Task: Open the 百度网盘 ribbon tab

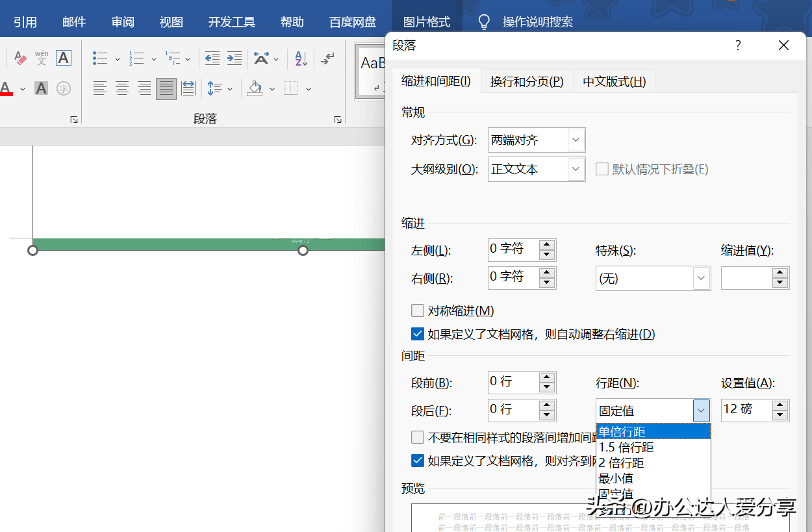Action: click(353, 22)
